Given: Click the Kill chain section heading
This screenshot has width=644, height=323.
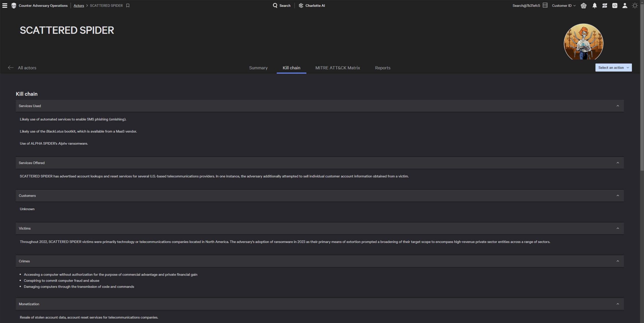Looking at the screenshot, I should [27, 94].
